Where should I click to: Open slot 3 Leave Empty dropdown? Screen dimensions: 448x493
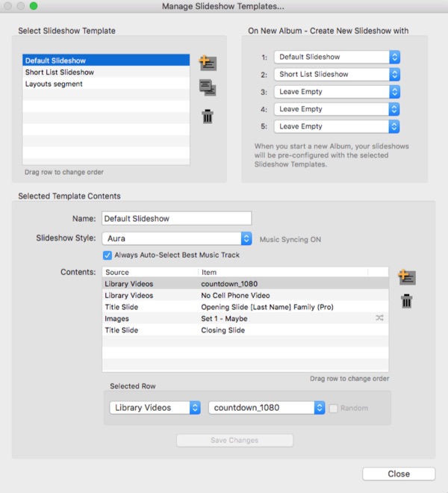point(337,92)
